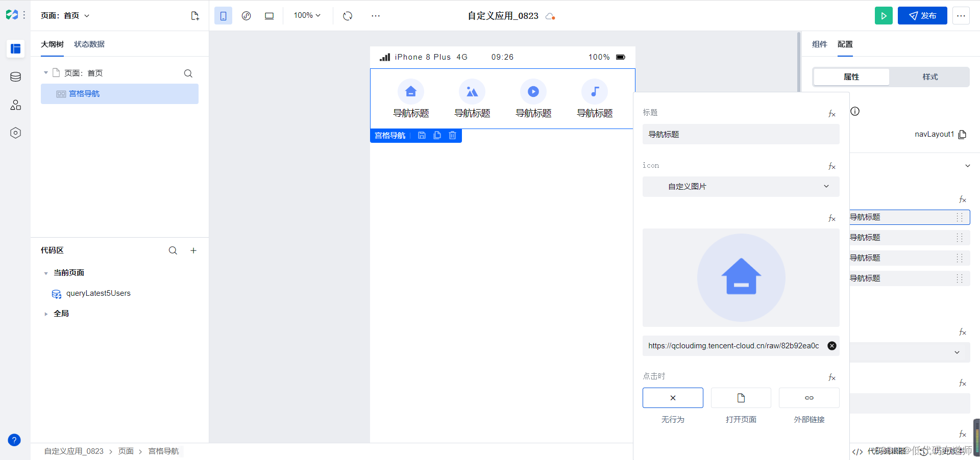Viewport: 980px width, 460px height.
Task: Click 宫格导航 breadcrumb item
Action: (x=163, y=451)
